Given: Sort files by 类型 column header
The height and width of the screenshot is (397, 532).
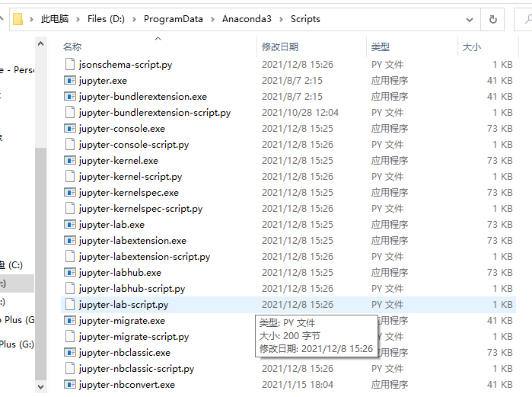Looking at the screenshot, I should coord(381,47).
